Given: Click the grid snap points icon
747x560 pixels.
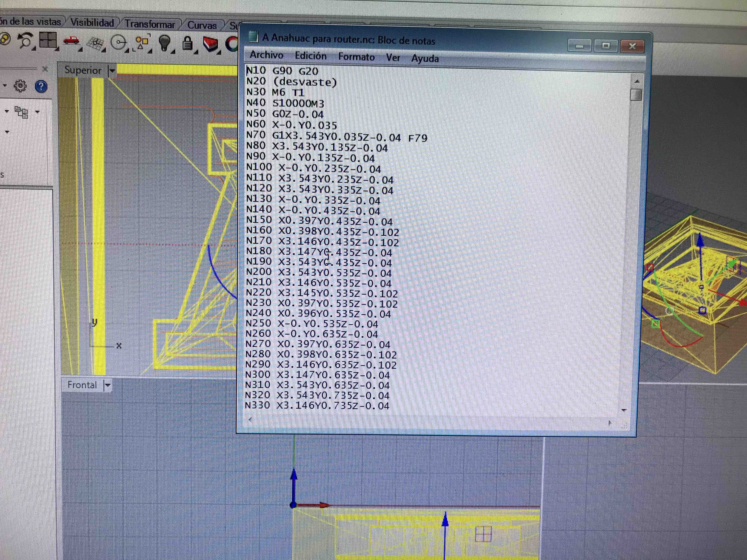Looking at the screenshot, I should pyautogui.click(x=96, y=43).
